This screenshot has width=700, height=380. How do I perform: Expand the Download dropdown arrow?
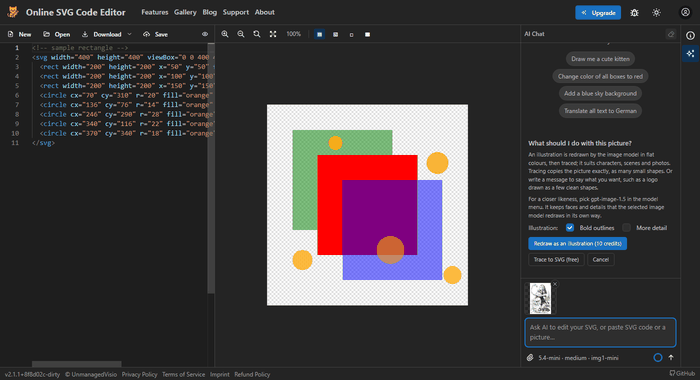point(129,34)
